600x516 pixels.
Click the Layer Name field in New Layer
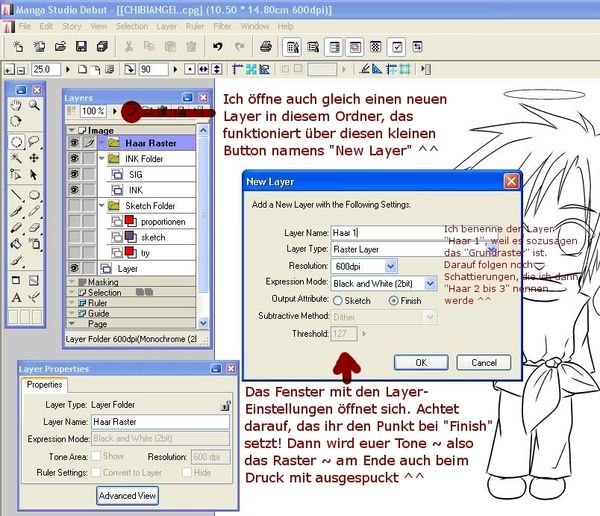click(415, 233)
